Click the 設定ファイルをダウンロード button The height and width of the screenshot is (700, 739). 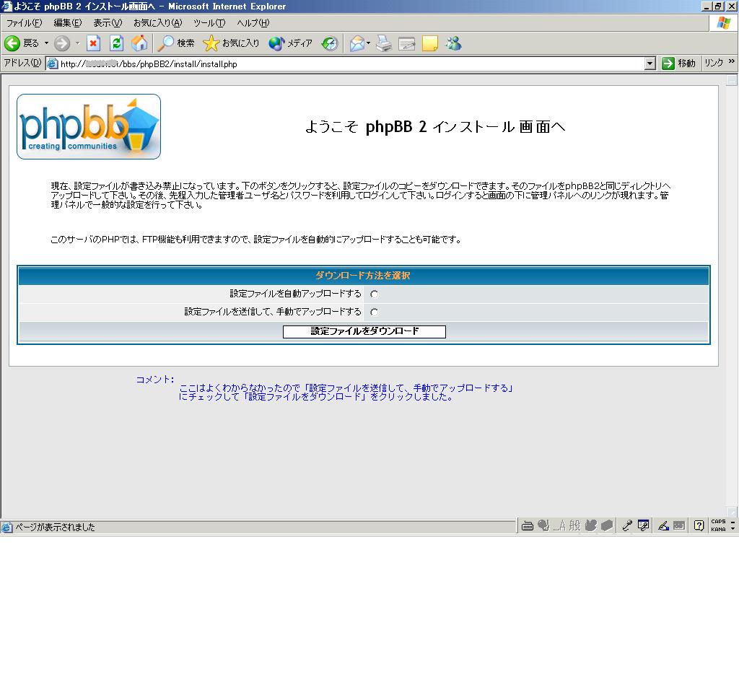click(364, 331)
